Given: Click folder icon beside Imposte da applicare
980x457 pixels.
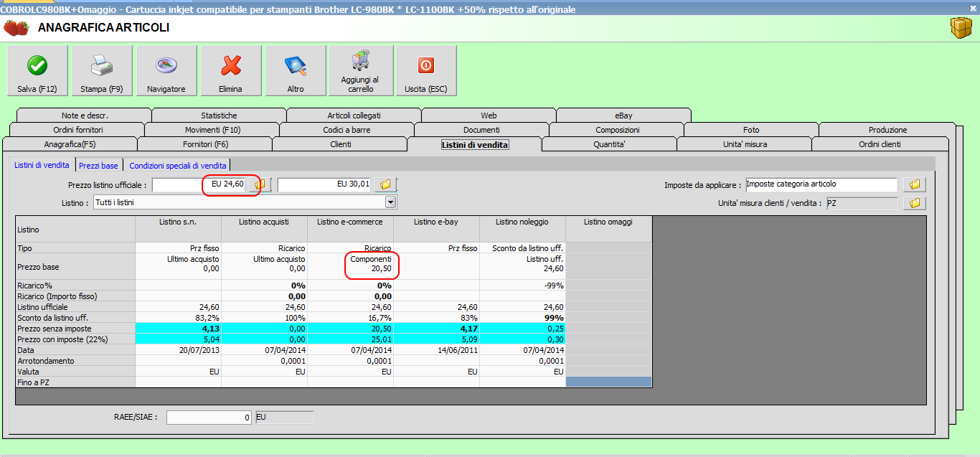Looking at the screenshot, I should (915, 185).
